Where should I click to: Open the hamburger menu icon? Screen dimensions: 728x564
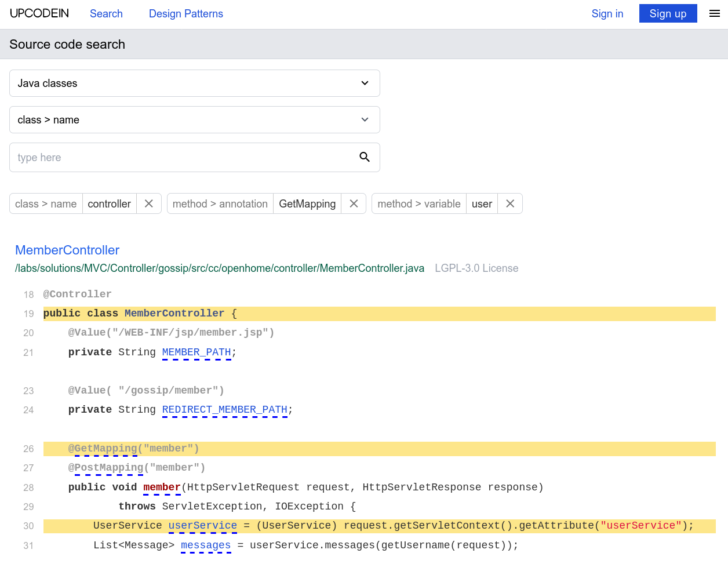(x=715, y=14)
